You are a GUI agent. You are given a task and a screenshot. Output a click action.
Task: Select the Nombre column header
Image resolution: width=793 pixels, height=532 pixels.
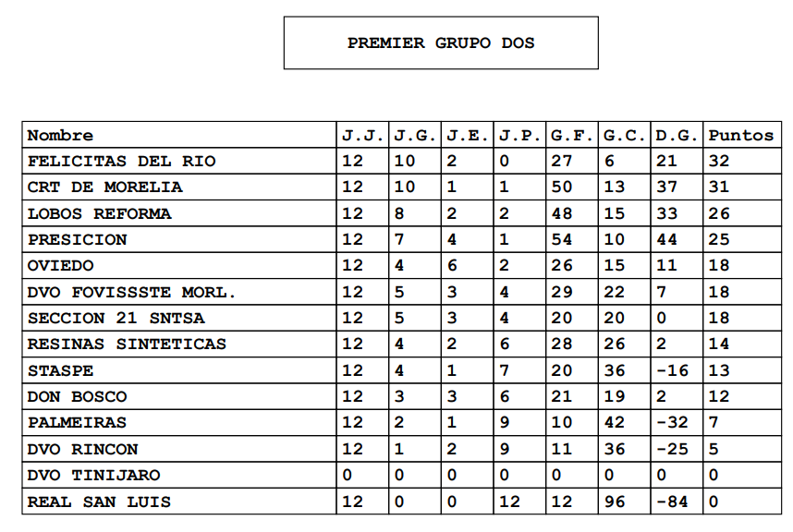click(61, 135)
